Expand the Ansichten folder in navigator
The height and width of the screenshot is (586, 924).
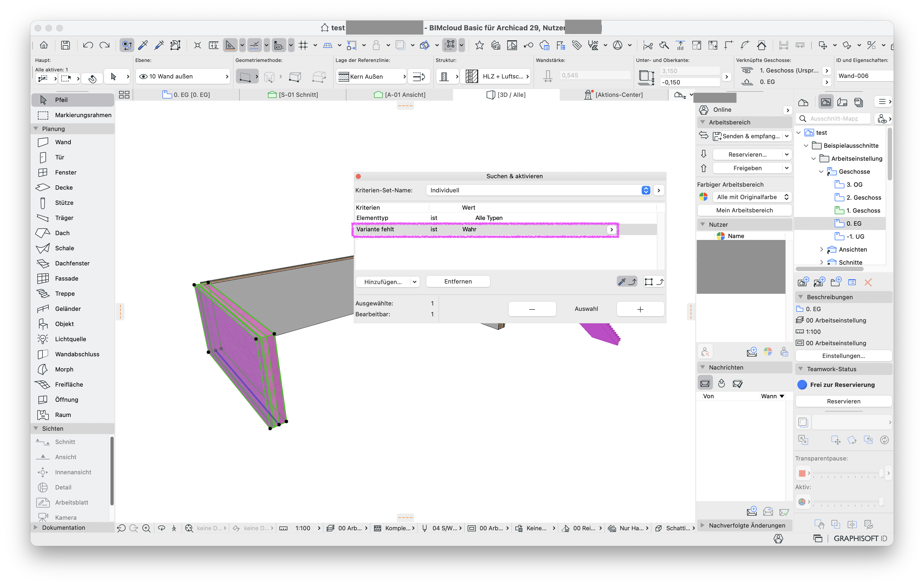[x=821, y=249]
